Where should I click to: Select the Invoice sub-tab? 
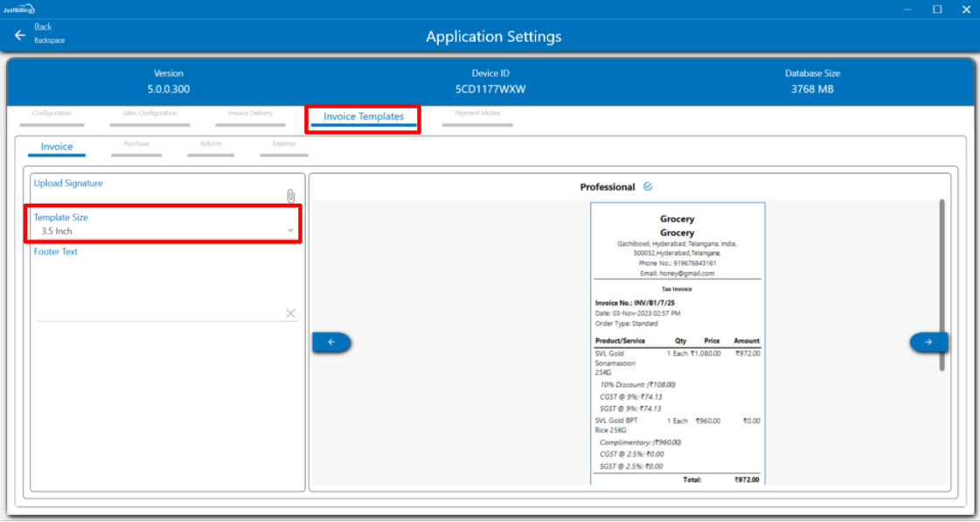[x=57, y=147]
